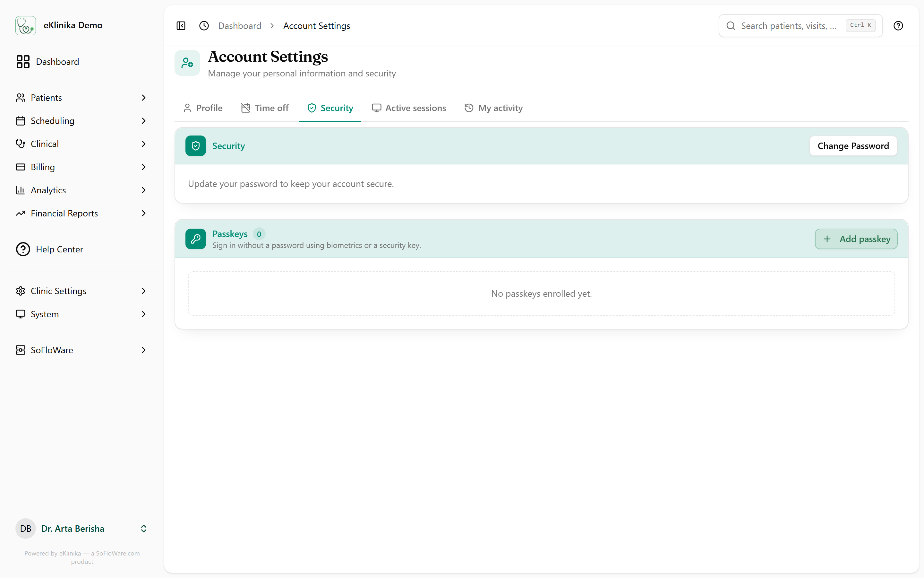This screenshot has height=578, width=924.
Task: Click the DB user avatar
Action: coord(26,529)
